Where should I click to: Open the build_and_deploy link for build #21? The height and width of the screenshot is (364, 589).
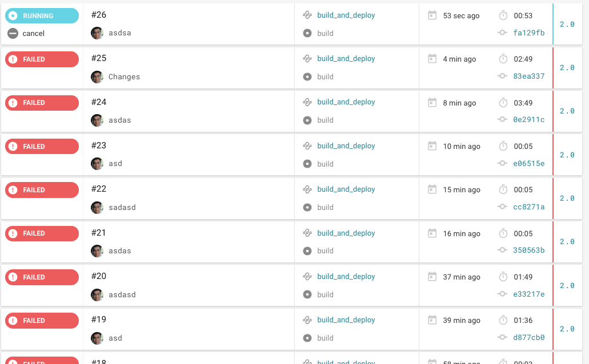pyautogui.click(x=346, y=233)
